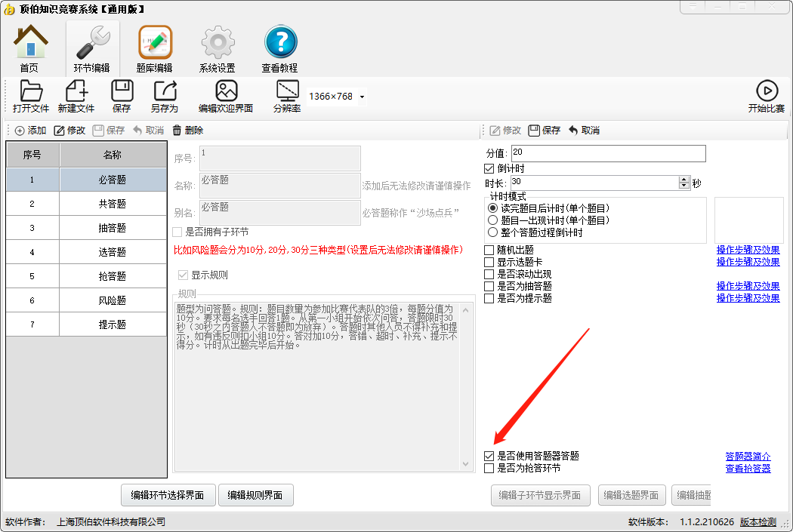Select 题目一出现计时 radio option
The height and width of the screenshot is (532, 793).
493,220
